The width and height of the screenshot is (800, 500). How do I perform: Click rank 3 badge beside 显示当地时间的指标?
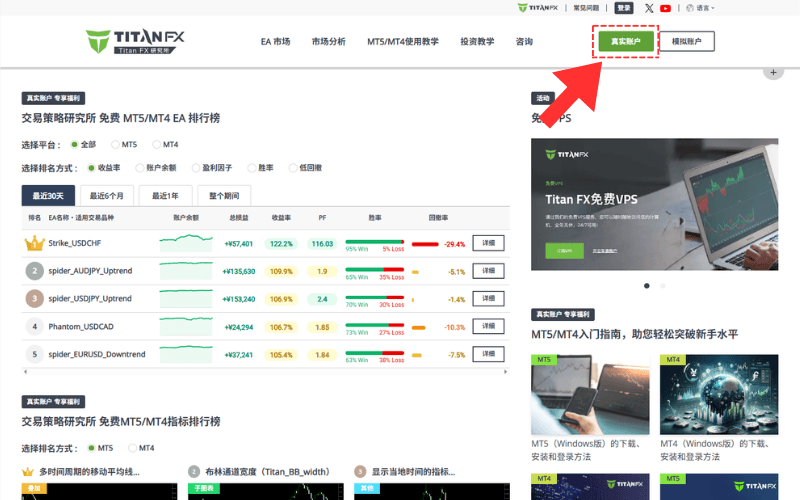(360, 471)
